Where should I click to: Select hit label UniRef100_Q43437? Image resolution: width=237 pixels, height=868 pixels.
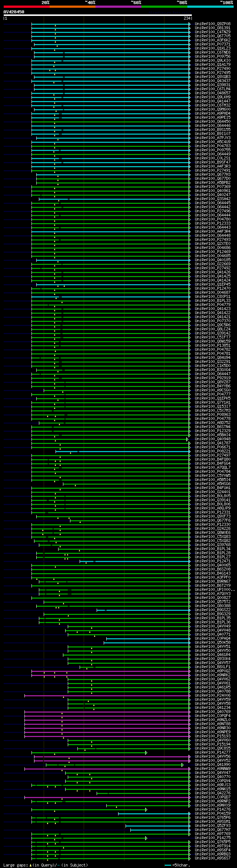(x=213, y=81)
